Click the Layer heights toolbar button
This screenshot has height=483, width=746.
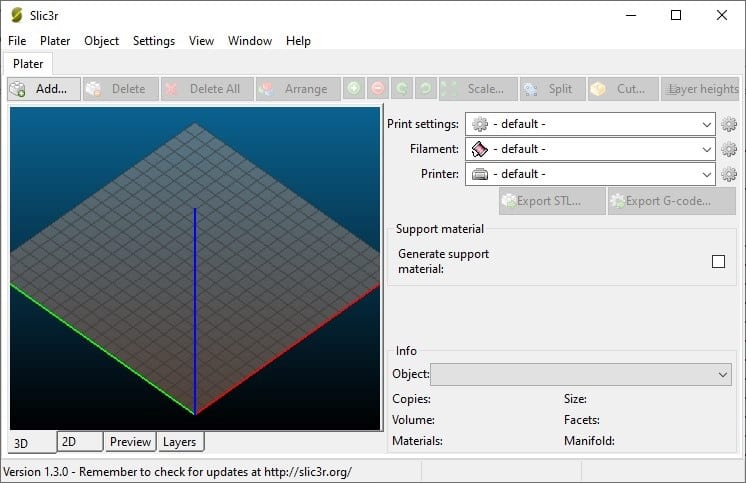pyautogui.click(x=700, y=89)
